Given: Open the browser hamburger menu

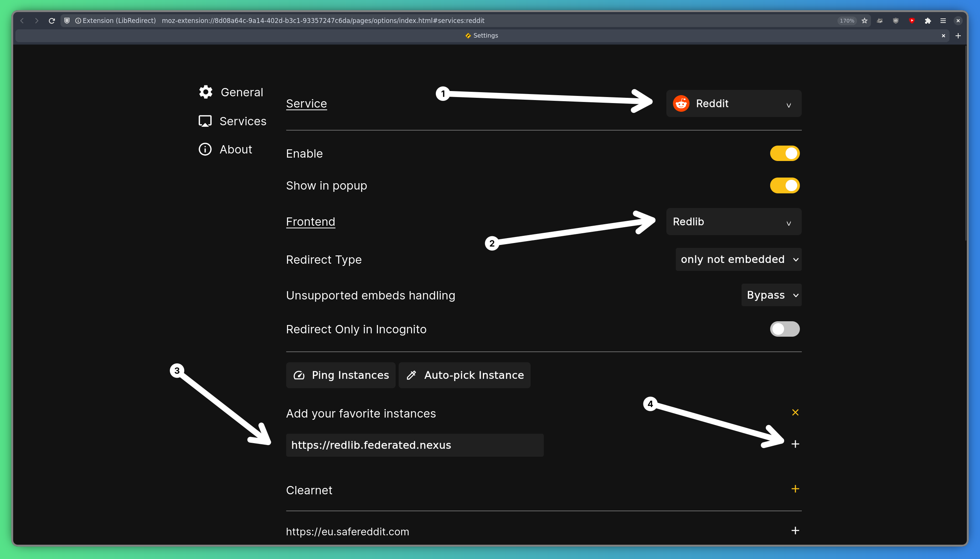Looking at the screenshot, I should pyautogui.click(x=944, y=20).
